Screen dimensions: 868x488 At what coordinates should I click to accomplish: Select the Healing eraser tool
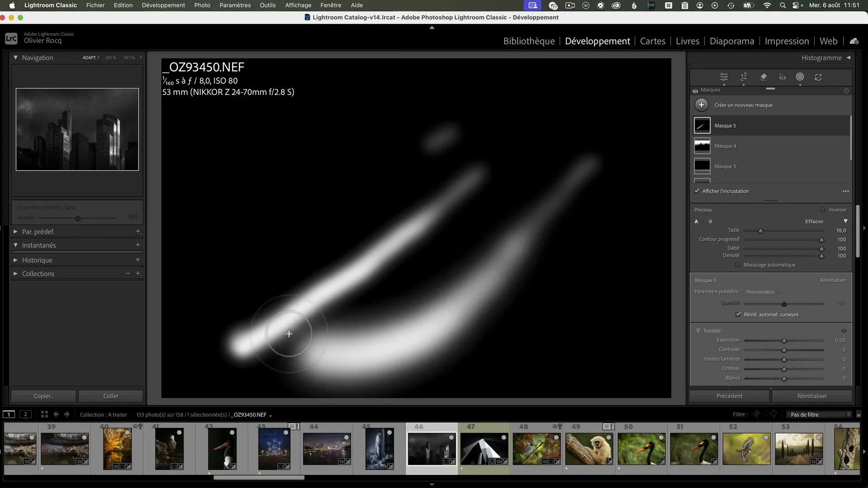click(x=763, y=77)
